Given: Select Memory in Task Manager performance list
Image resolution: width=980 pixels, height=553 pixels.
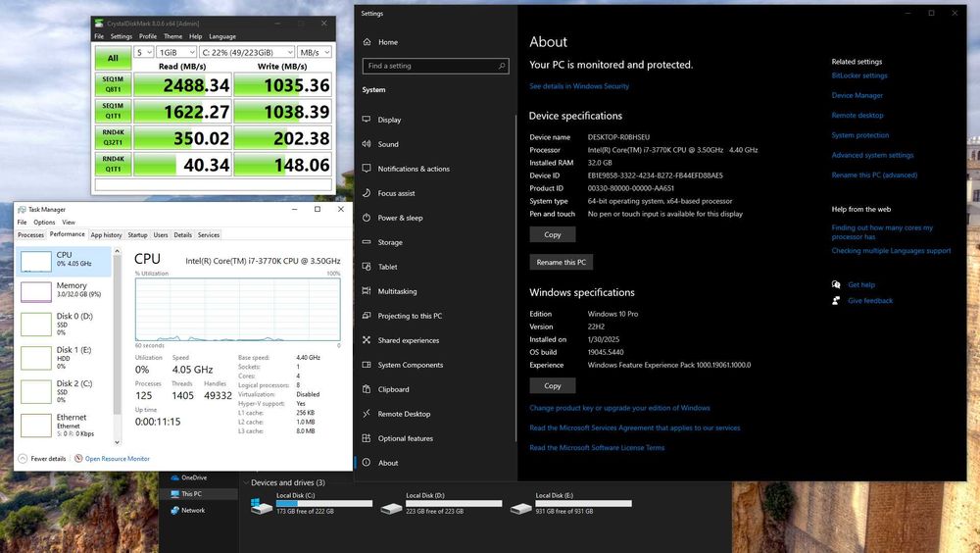Looking at the screenshot, I should click(x=65, y=290).
